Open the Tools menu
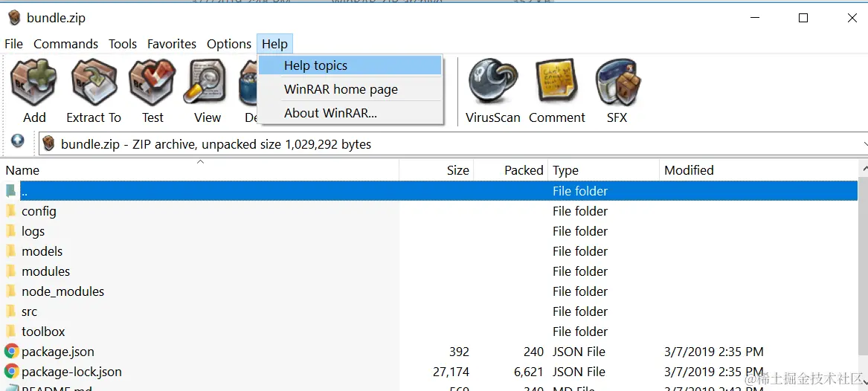This screenshot has height=391, width=868. (122, 45)
